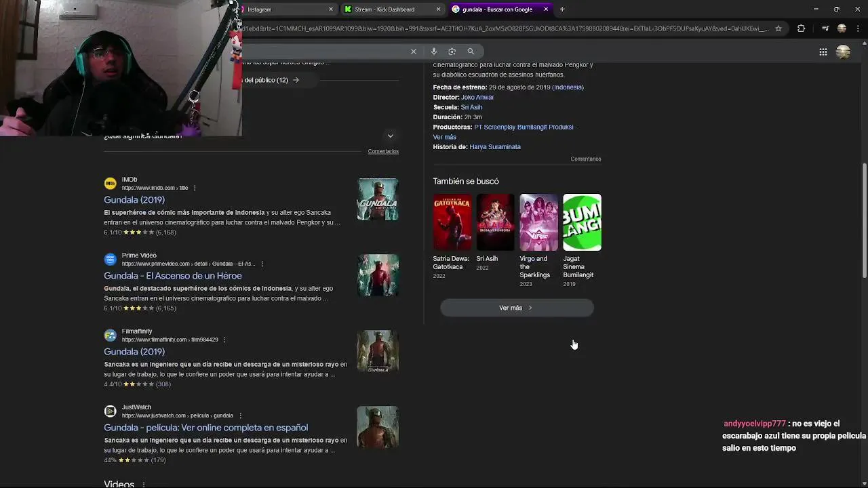Start voice search with microphone icon

click(434, 52)
